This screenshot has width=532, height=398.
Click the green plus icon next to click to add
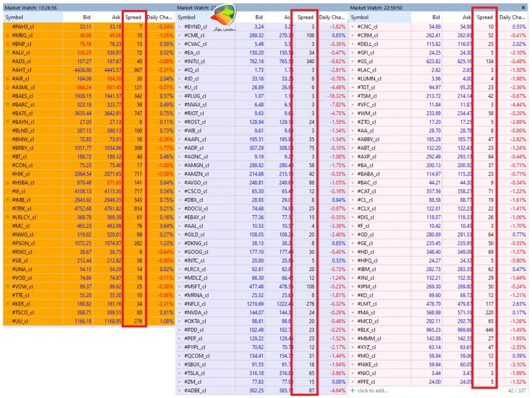point(352,391)
